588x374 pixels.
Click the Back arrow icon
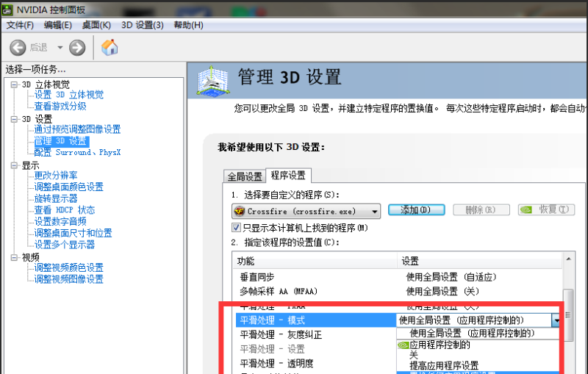tap(18, 48)
